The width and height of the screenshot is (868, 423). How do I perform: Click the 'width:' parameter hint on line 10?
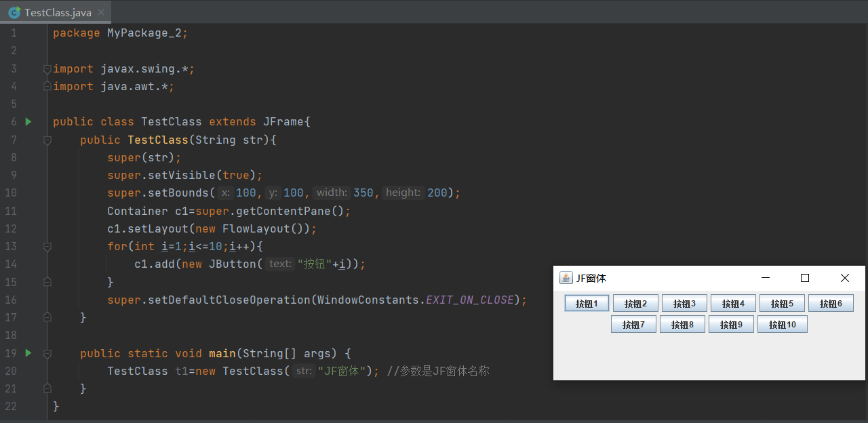pyautogui.click(x=332, y=193)
